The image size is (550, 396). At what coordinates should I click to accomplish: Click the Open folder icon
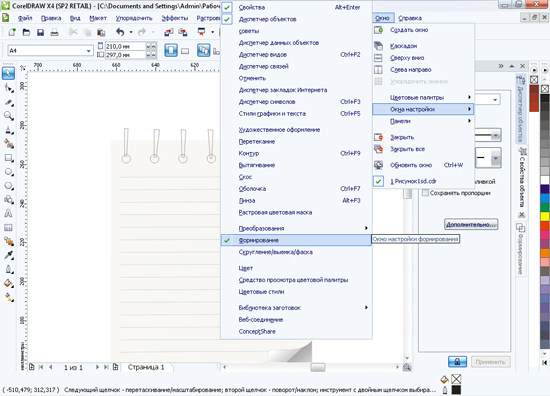pos(26,32)
